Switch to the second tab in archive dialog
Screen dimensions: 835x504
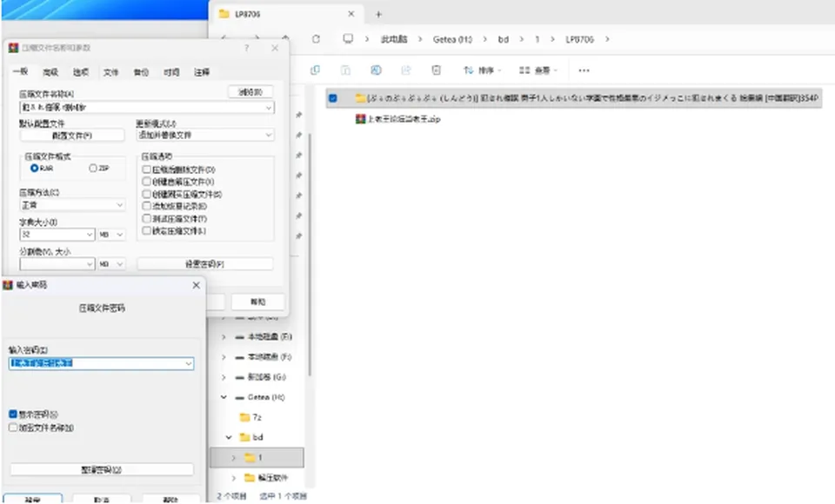pos(50,72)
